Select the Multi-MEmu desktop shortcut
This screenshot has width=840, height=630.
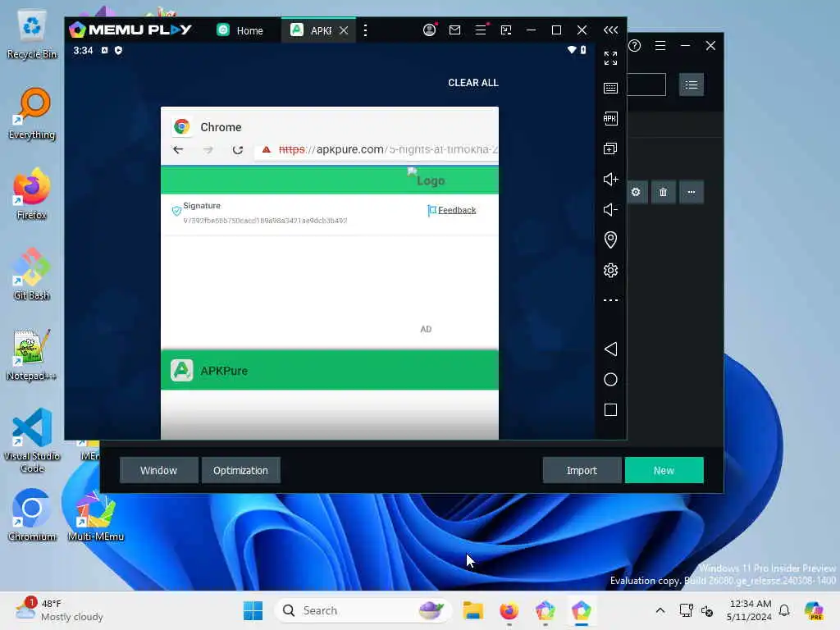[95, 515]
